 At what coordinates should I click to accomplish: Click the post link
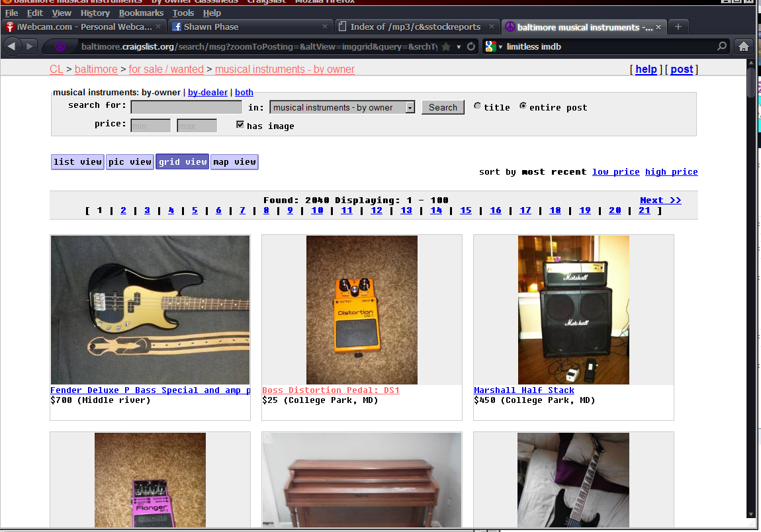point(682,69)
